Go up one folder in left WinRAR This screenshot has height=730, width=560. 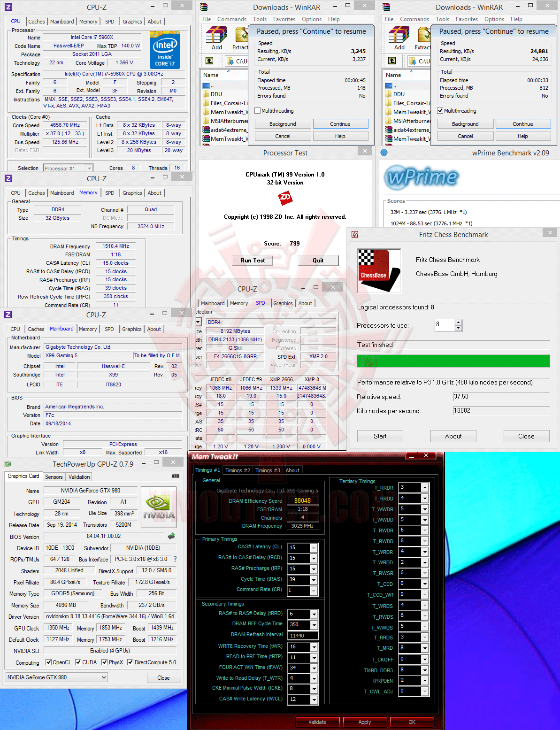coord(209,61)
